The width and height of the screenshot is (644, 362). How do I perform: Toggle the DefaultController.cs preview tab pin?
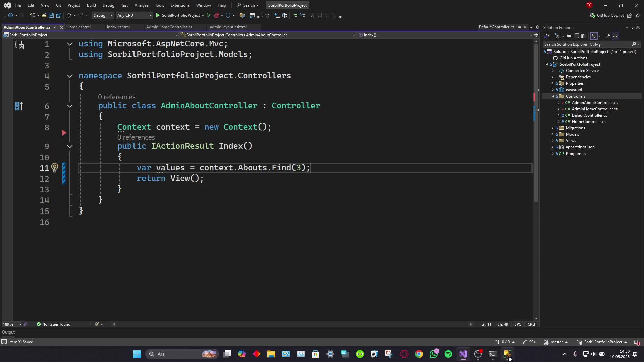coord(519,27)
